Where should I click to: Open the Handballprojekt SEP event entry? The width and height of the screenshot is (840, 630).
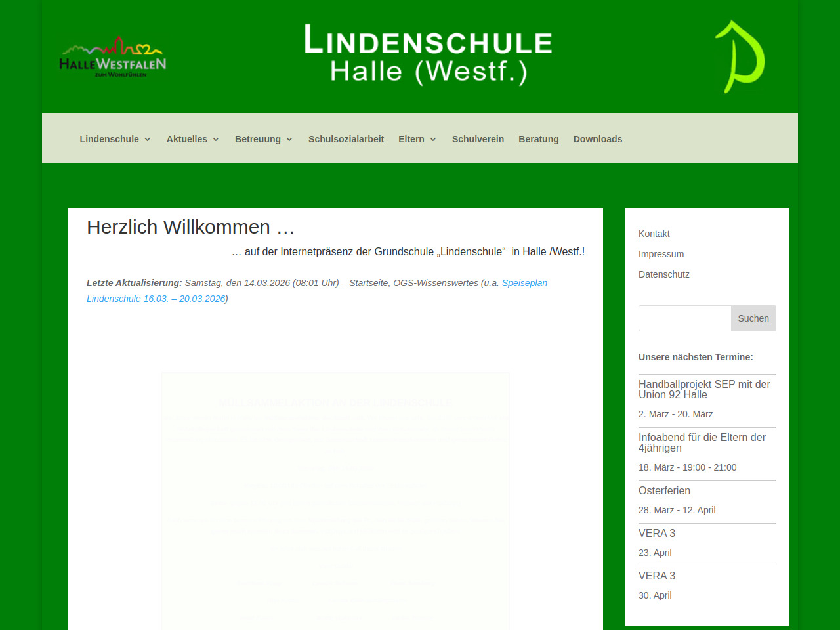tap(703, 389)
